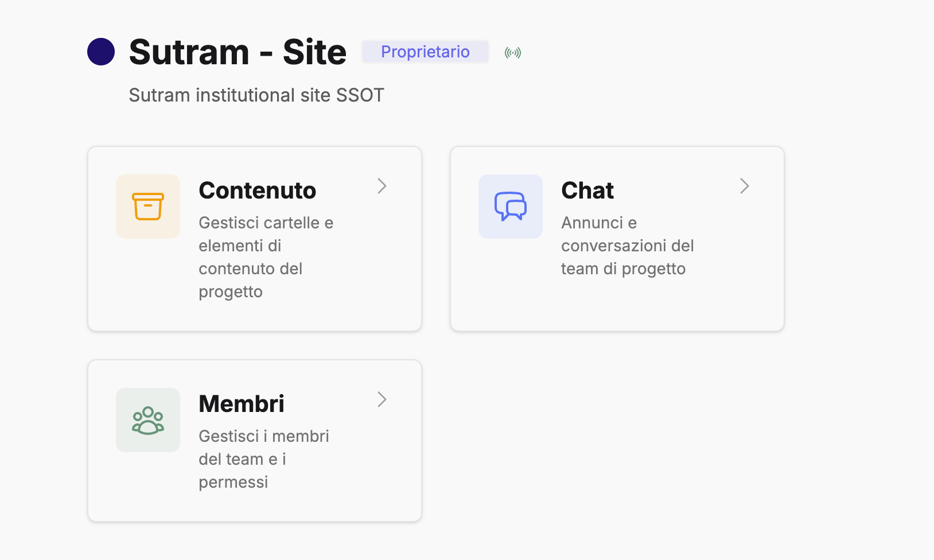This screenshot has width=934, height=560.
Task: Click the green team members icon
Action: pyautogui.click(x=148, y=420)
